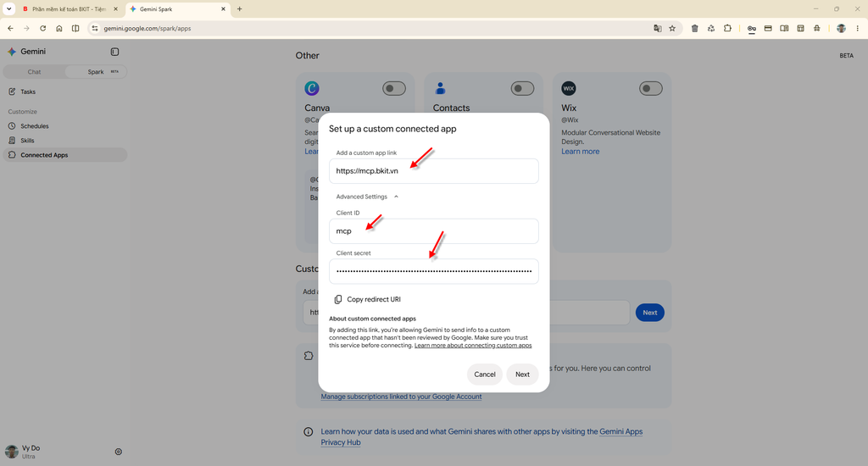This screenshot has width=868, height=466.
Task: Click the Wix app logo
Action: (569, 88)
